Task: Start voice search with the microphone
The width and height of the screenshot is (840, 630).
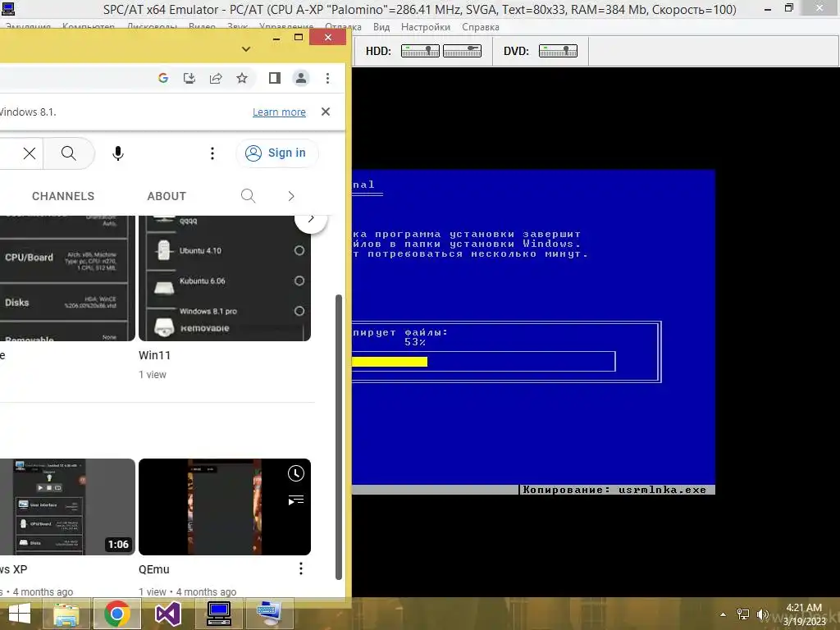Action: coord(118,153)
